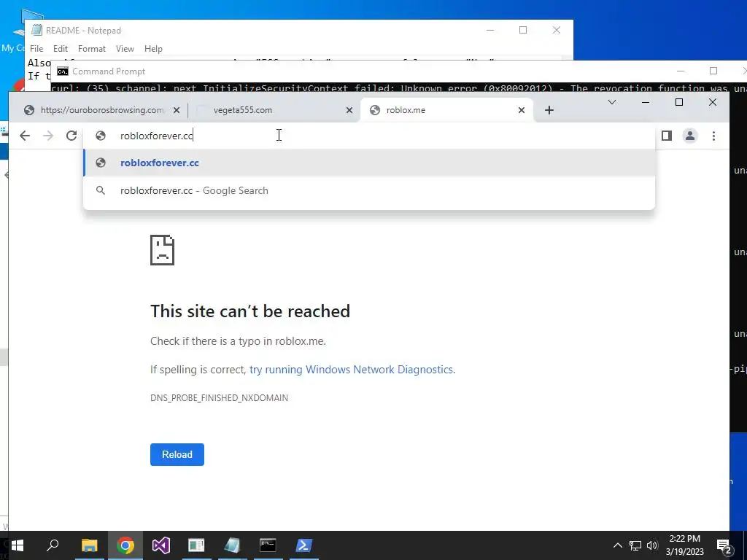Open Notepad Help menu
The height and width of the screenshot is (560, 747).
point(153,49)
